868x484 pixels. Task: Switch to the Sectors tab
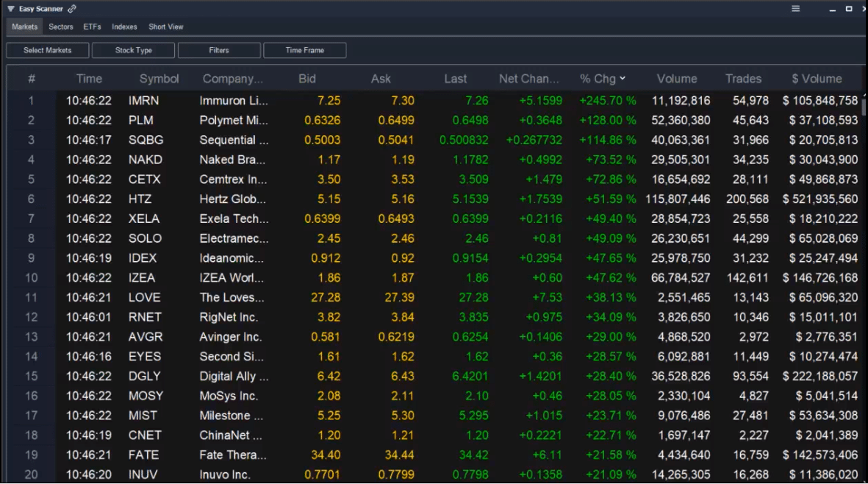pyautogui.click(x=61, y=26)
